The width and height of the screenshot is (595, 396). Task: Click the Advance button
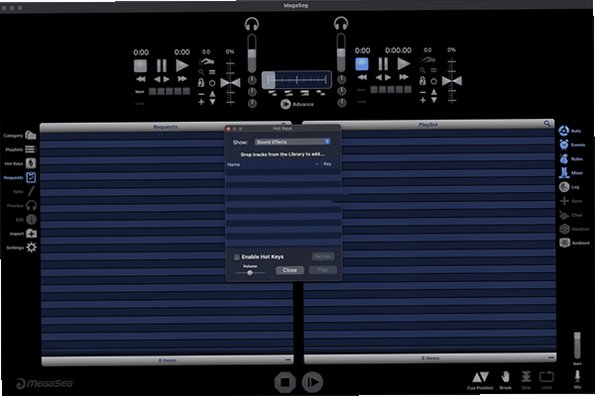point(298,104)
